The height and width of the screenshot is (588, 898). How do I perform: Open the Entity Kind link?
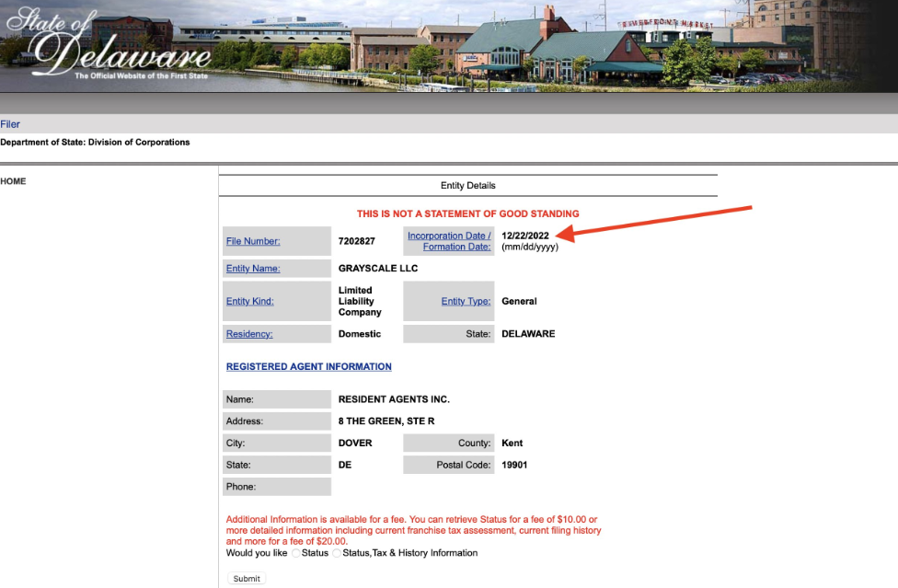point(250,301)
